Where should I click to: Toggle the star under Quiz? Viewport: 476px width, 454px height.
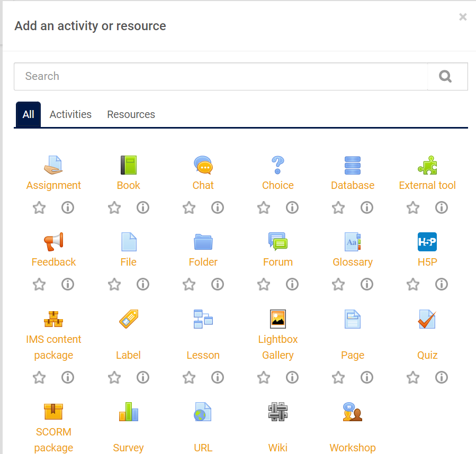click(x=413, y=377)
